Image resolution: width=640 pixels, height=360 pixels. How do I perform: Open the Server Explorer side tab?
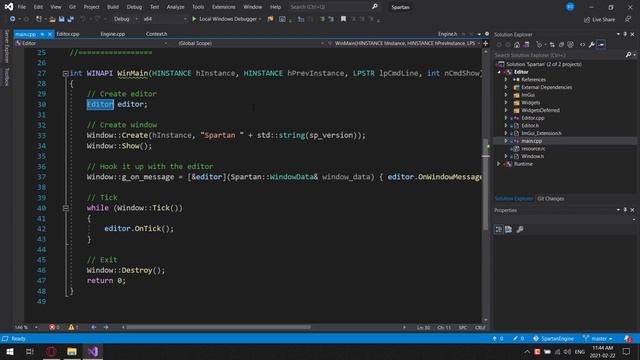(6, 47)
